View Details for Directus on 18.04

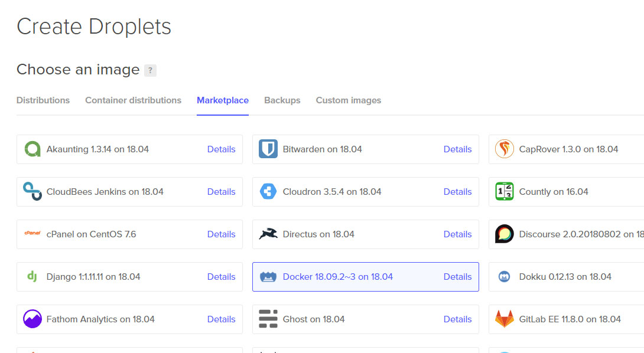click(457, 234)
